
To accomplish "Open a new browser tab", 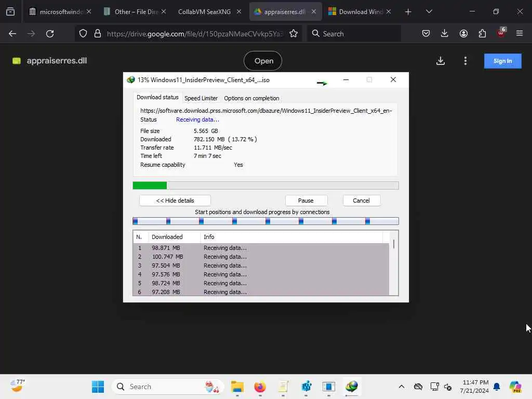I will tap(408, 12).
